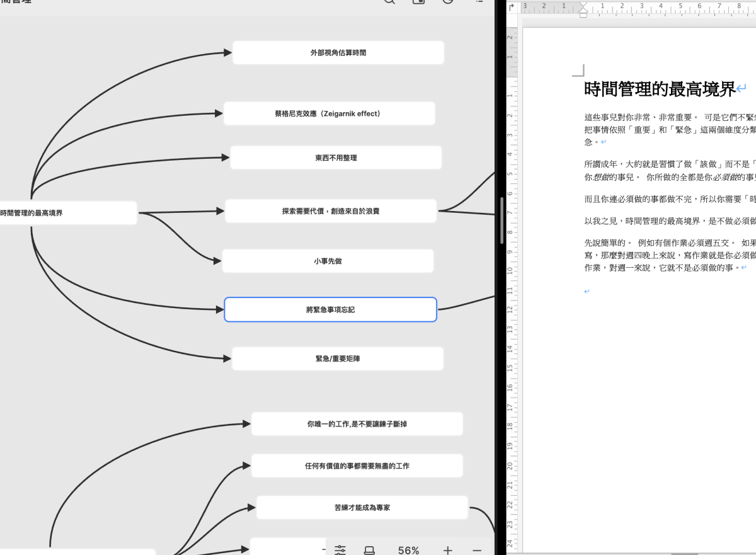
Task: Select the 苦練才能成為專家 node
Action: pyautogui.click(x=362, y=507)
